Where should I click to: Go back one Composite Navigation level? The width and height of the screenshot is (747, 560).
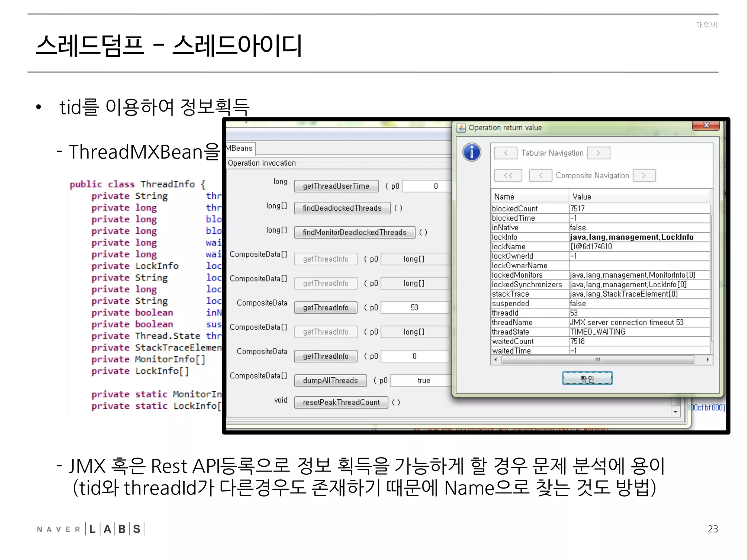tap(541, 175)
